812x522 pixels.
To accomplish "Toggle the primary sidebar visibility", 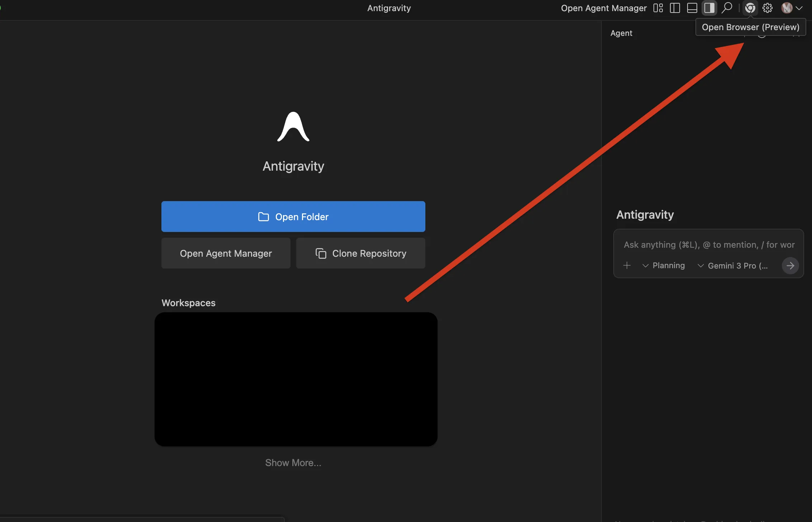I will pyautogui.click(x=675, y=8).
